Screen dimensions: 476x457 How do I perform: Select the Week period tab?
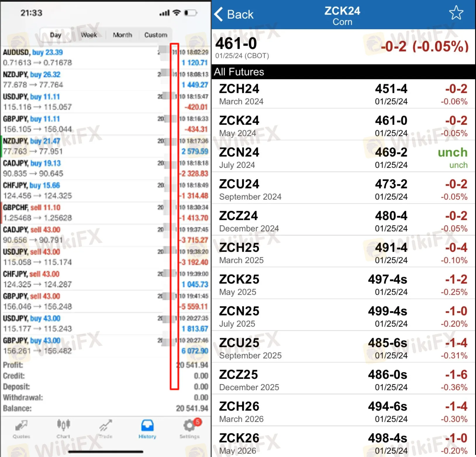89,35
